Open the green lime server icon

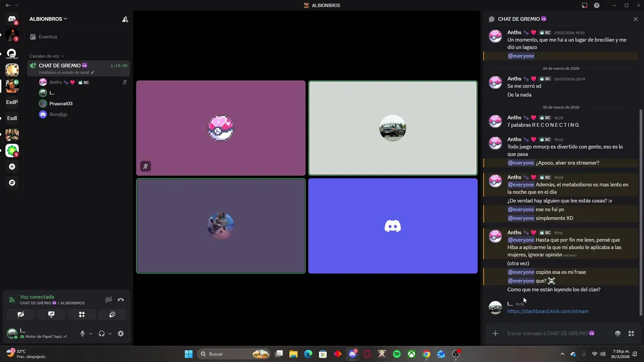tap(12, 150)
